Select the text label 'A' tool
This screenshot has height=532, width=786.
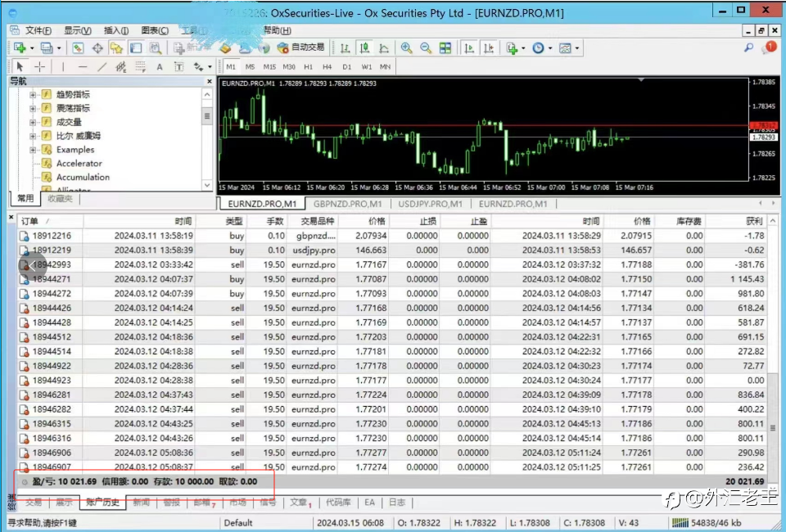(x=159, y=67)
